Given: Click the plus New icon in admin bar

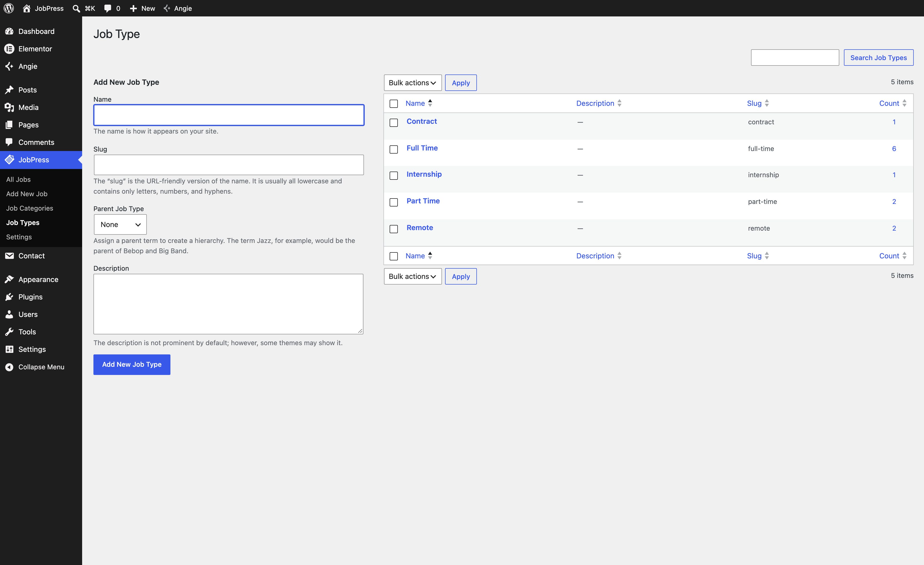Looking at the screenshot, I should [133, 8].
